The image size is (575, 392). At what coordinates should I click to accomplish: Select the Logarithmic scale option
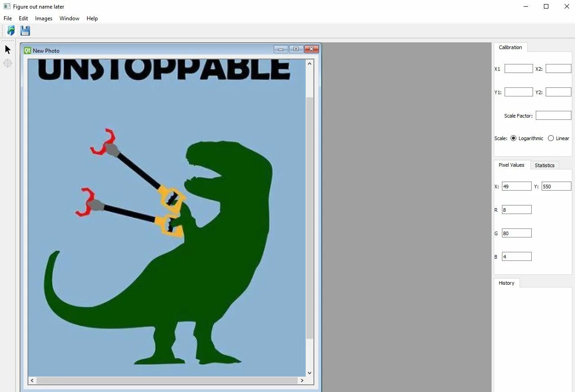[527, 138]
